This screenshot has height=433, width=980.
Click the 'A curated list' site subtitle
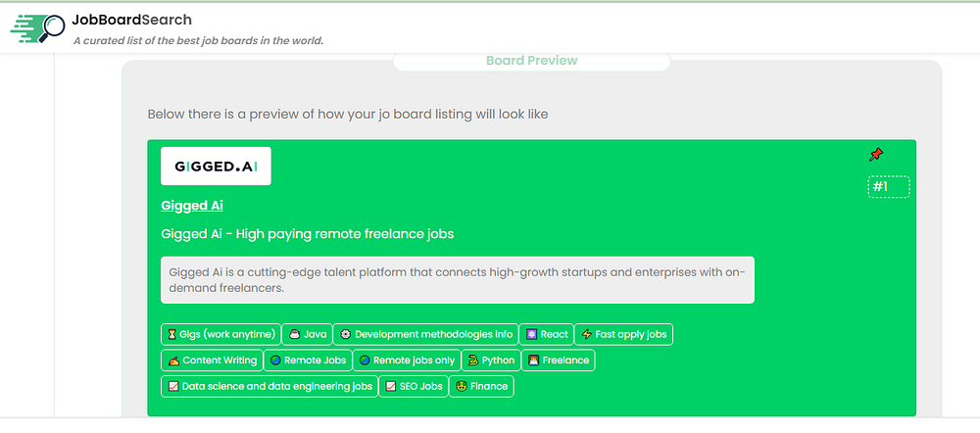click(198, 41)
